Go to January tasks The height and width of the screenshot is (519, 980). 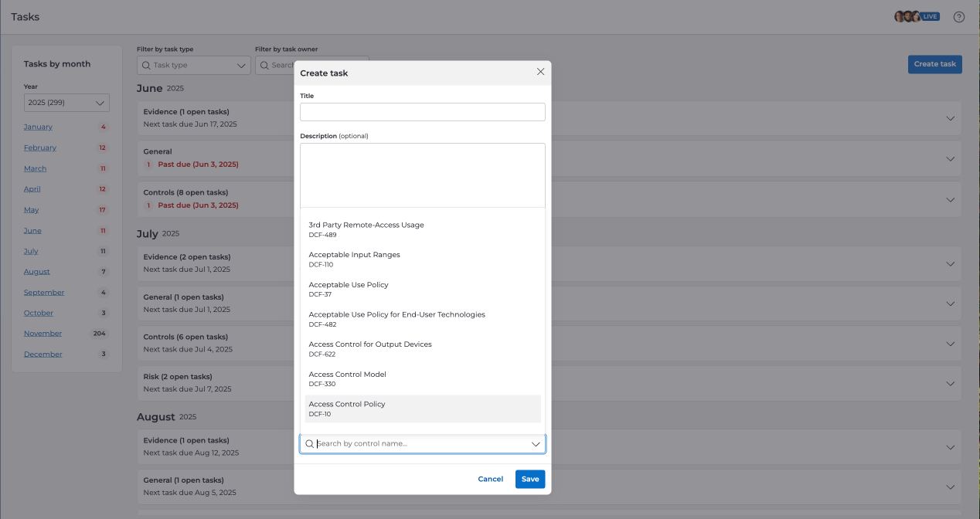click(x=39, y=127)
